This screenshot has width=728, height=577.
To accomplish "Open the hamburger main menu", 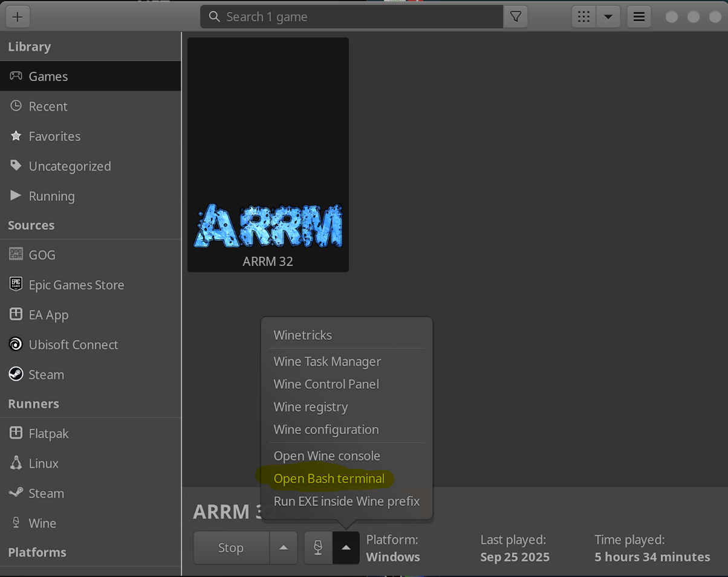I will 639,17.
